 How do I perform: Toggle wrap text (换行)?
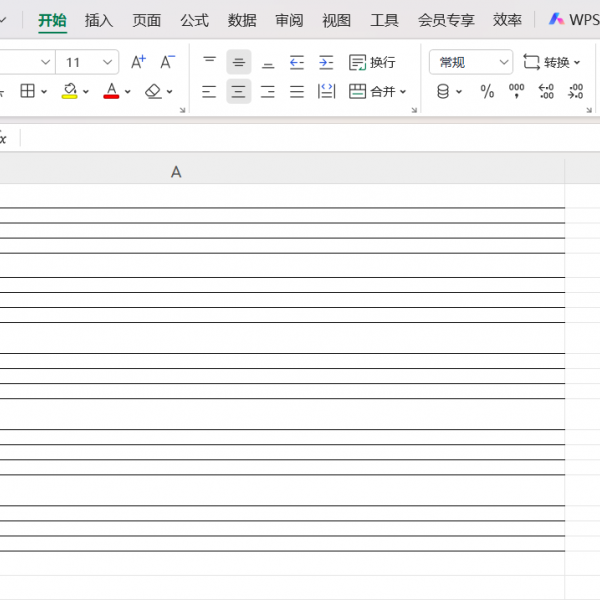372,62
